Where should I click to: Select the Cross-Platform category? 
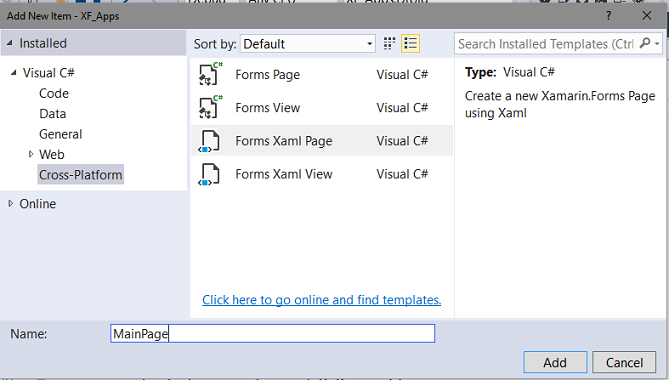81,174
